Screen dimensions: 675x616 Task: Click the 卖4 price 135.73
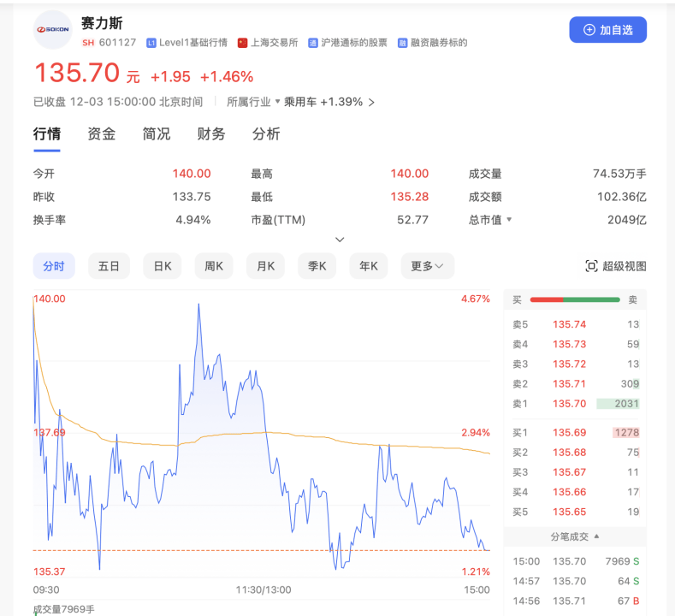569,345
